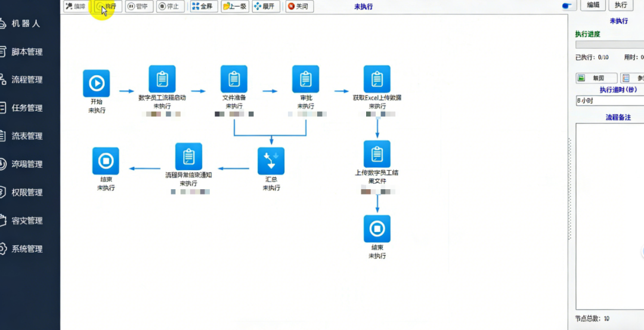This screenshot has height=330, width=644.
Task: Select the 数字员工流程启动 node icon
Action: point(162,79)
